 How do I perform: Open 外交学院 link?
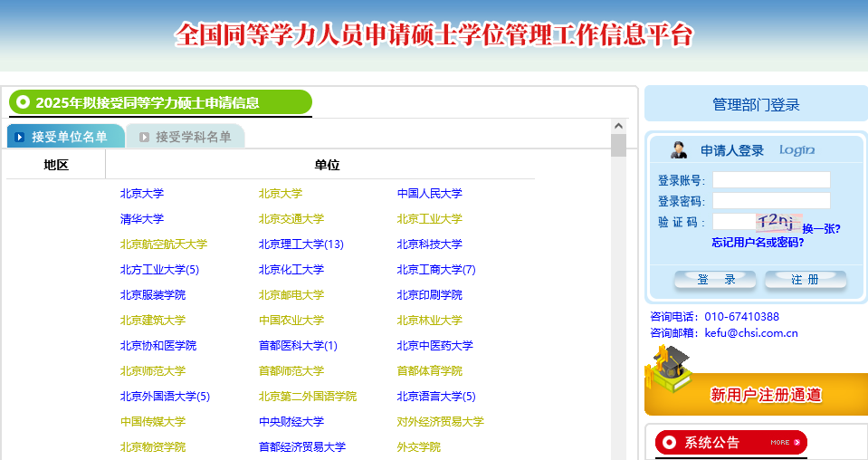coord(418,447)
